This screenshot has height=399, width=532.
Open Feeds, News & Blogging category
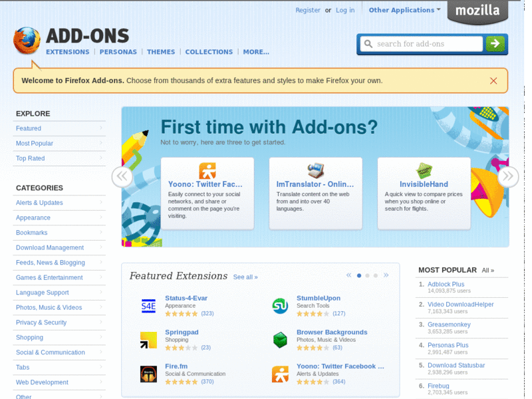click(x=59, y=263)
